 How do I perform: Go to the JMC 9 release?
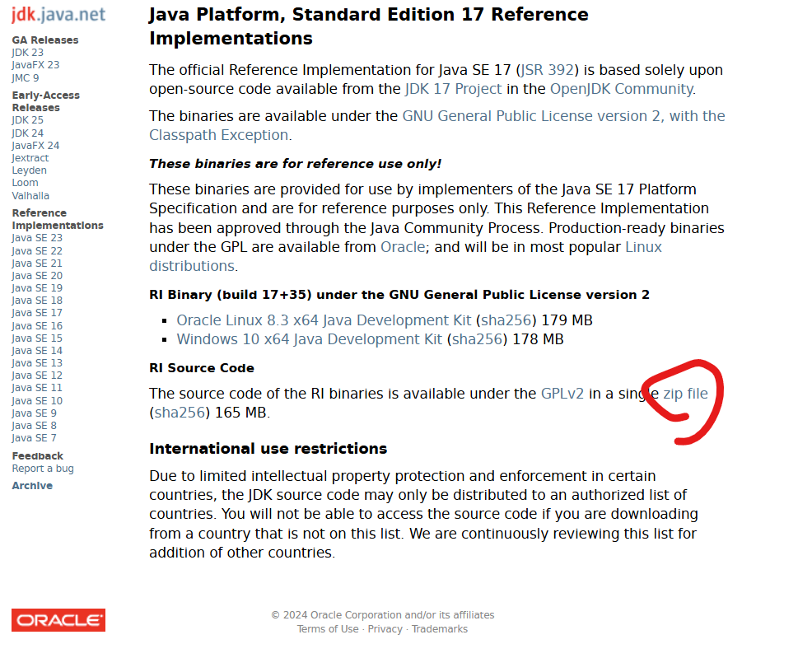[x=26, y=77]
